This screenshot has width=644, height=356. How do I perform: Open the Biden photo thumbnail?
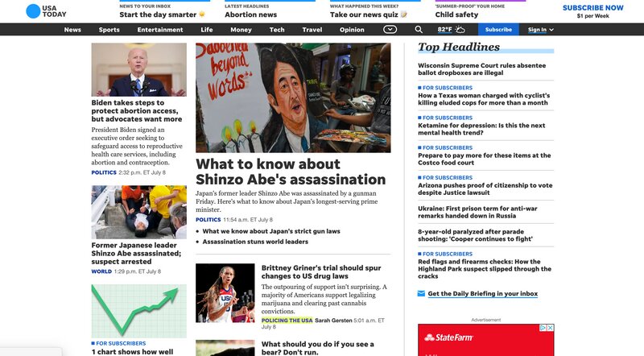click(x=138, y=69)
